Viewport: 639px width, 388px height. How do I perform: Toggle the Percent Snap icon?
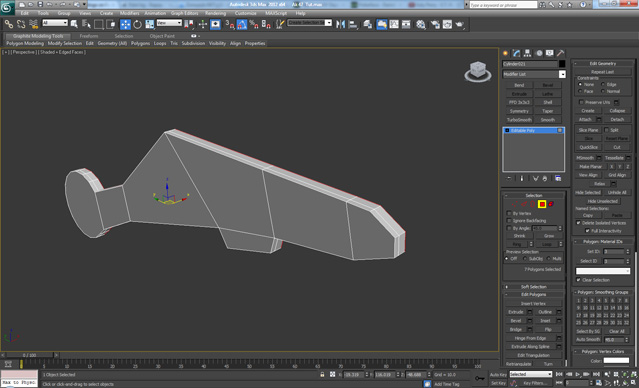[x=253, y=24]
